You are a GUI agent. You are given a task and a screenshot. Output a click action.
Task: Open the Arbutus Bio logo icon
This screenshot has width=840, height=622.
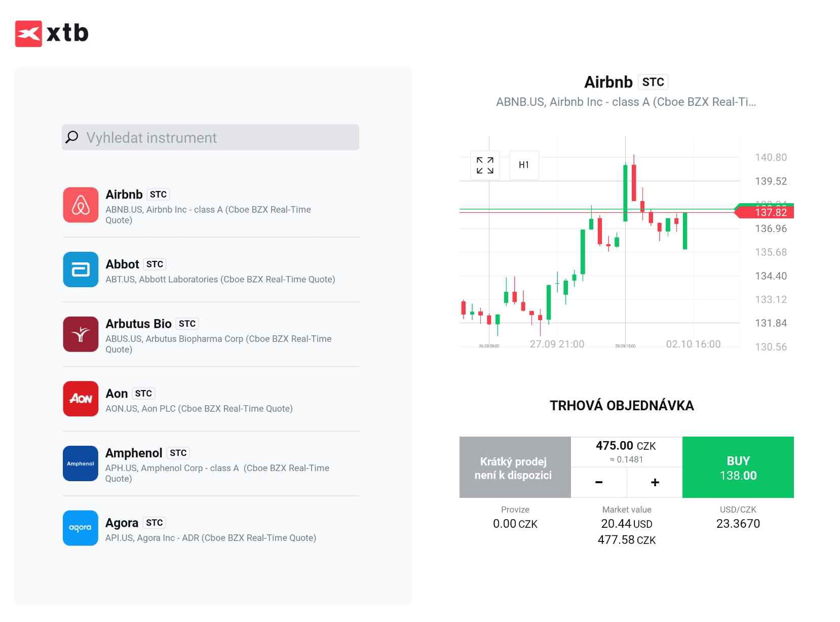(81, 334)
